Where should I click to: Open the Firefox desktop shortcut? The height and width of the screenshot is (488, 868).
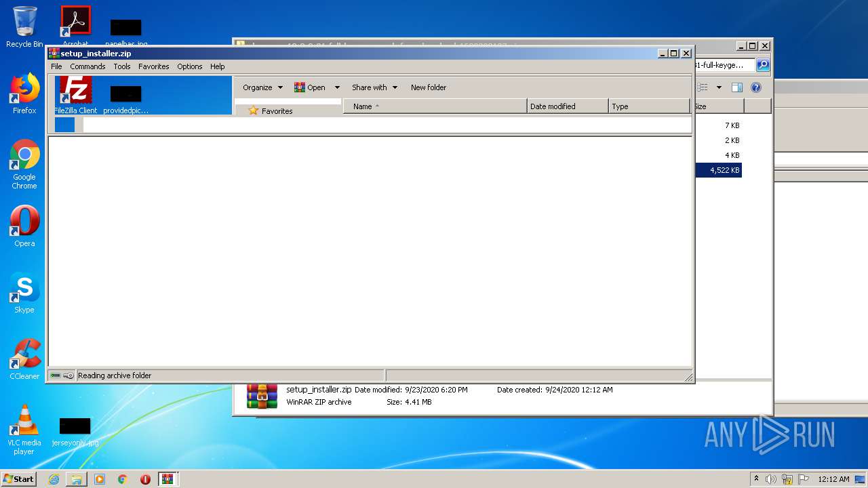tap(24, 94)
